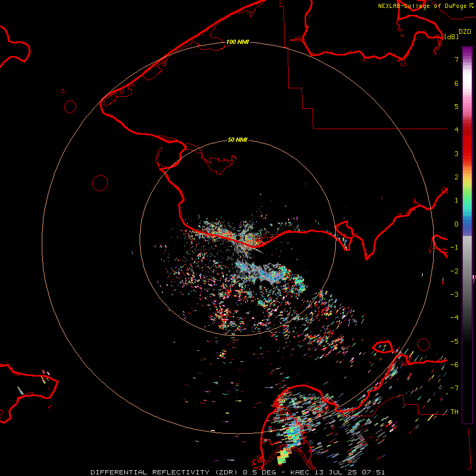Click the -1 value on the dB scale
This screenshot has width=476, height=476.
pyautogui.click(x=454, y=247)
